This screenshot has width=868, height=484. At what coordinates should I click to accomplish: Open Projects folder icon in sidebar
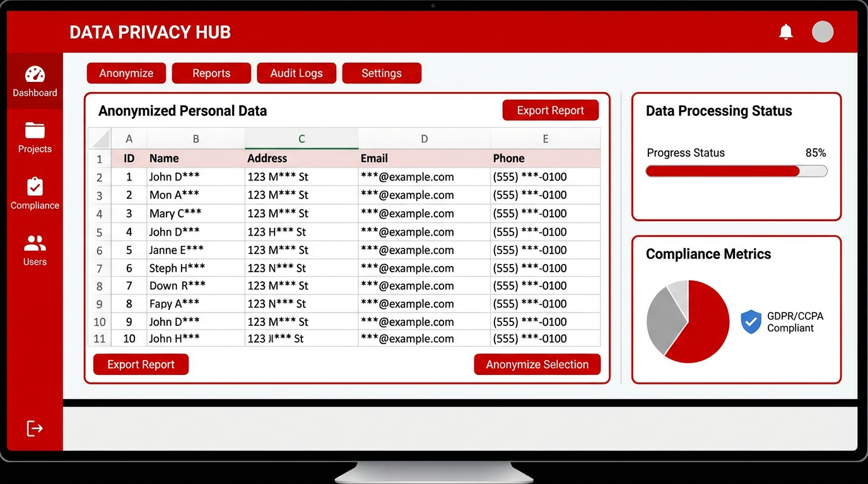click(35, 130)
